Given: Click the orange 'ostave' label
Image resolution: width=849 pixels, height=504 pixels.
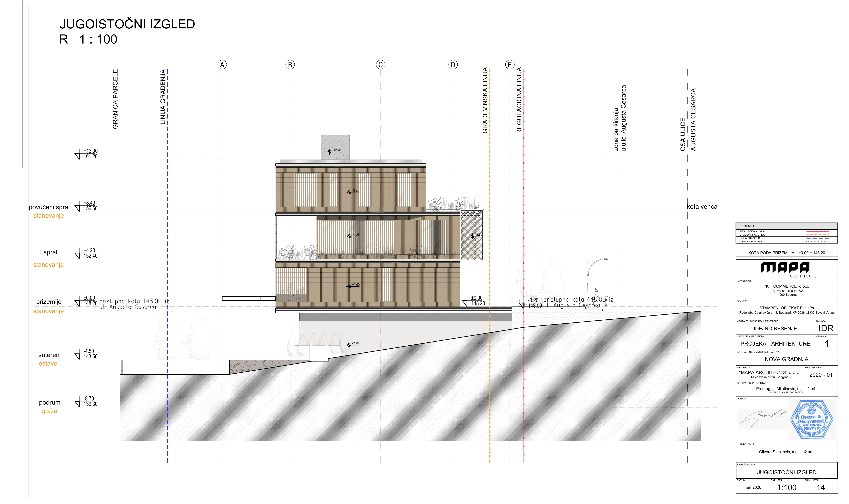Looking at the screenshot, I should click(x=48, y=363).
